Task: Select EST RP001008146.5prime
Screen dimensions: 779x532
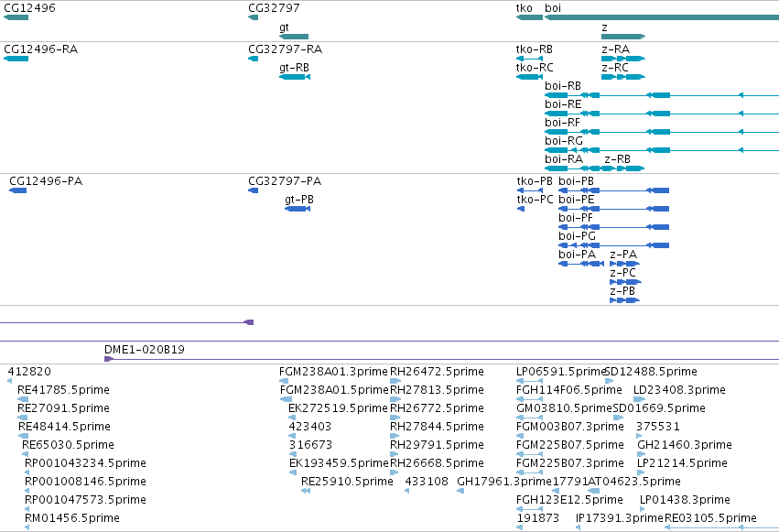Action: pos(27,491)
